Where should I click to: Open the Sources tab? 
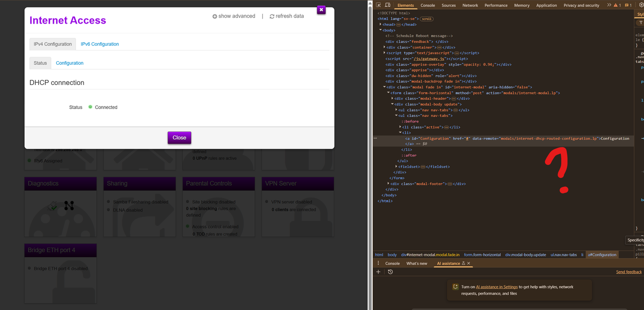[449, 6]
